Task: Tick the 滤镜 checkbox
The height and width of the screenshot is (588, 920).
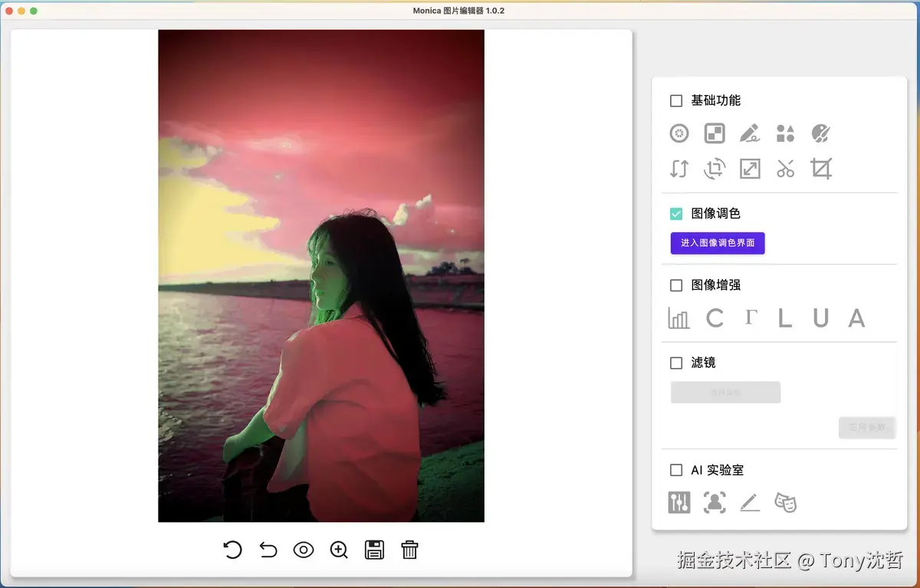Action: 676,363
